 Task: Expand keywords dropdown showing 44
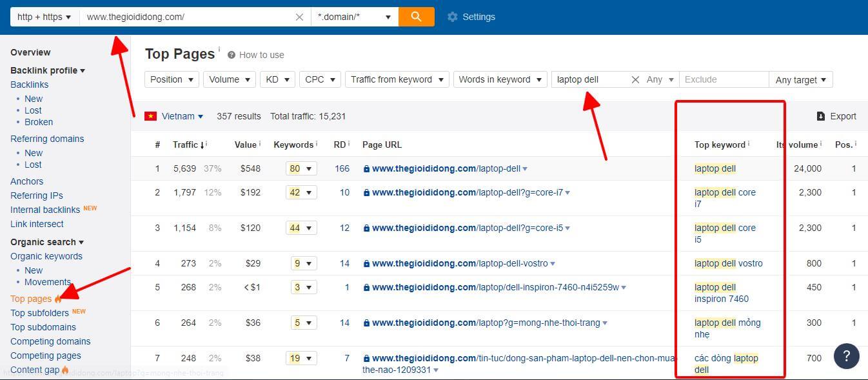pyautogui.click(x=302, y=228)
